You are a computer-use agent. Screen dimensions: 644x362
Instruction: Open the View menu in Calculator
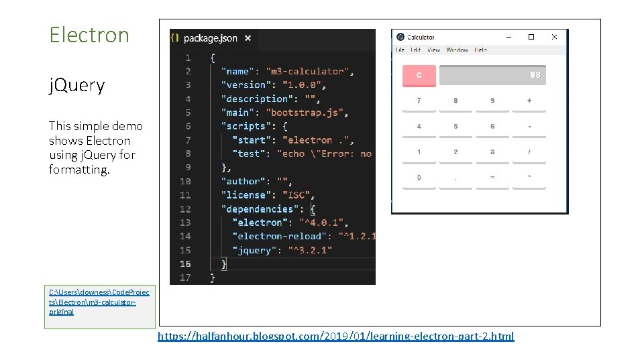click(x=434, y=50)
